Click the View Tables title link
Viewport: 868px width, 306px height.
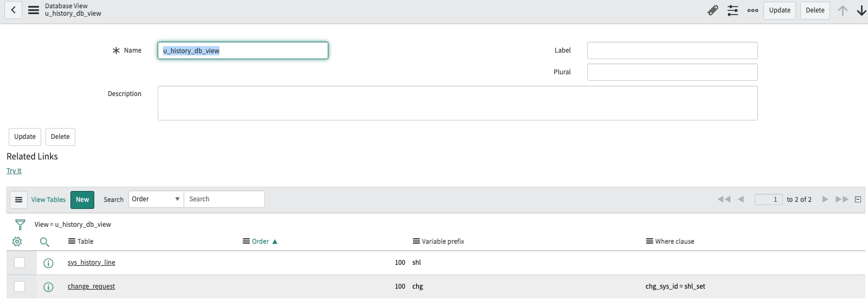48,200
